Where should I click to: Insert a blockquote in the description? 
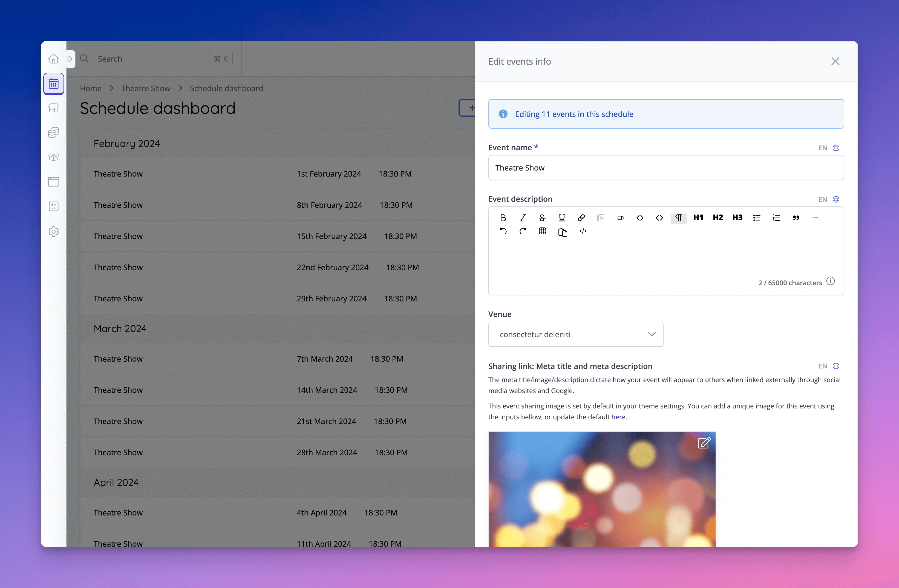pos(796,218)
